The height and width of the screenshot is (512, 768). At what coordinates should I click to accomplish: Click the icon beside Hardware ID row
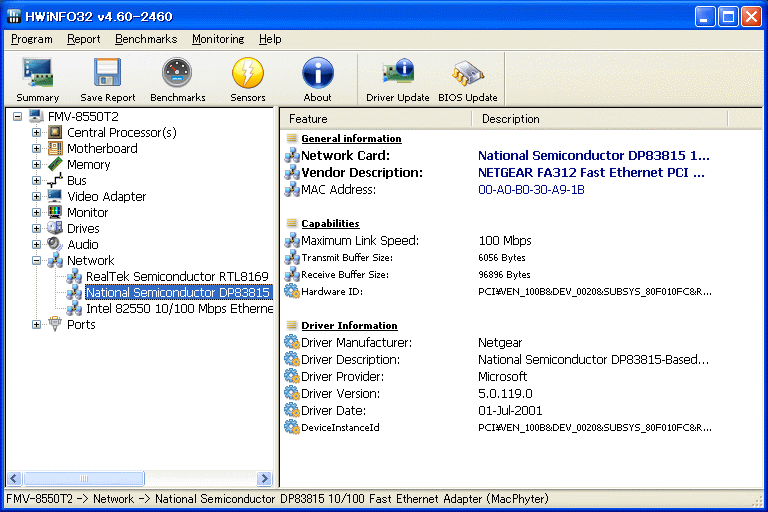(292, 292)
